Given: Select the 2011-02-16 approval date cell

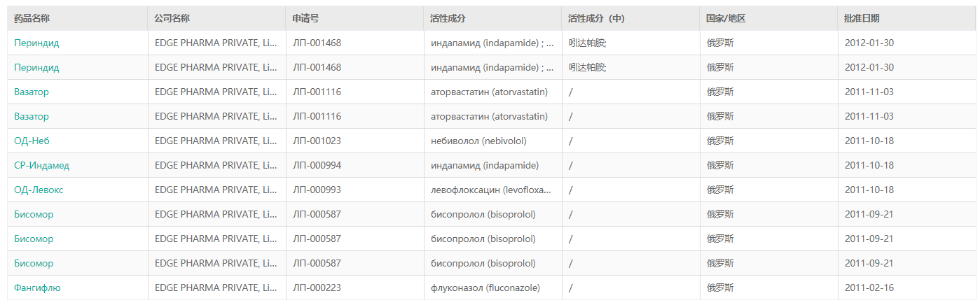Looking at the screenshot, I should (x=869, y=288).
